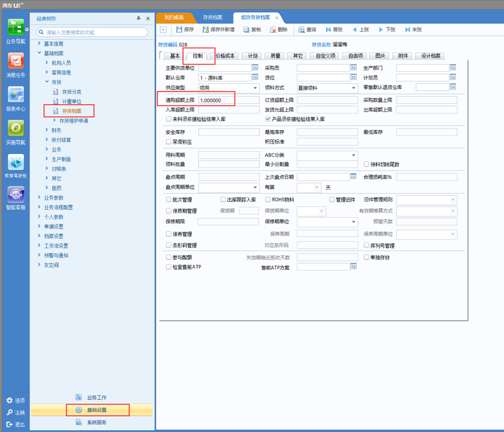Image resolution: width=504 pixels, height=432 pixels.
Task: Enable 呆滞积压 checkbox
Action: [x=168, y=142]
